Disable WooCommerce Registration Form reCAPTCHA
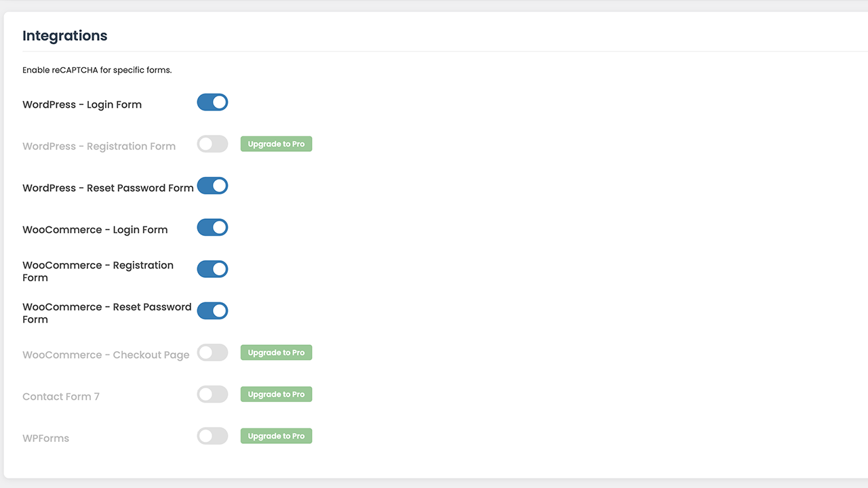Viewport: 868px width, 488px height. click(212, 269)
